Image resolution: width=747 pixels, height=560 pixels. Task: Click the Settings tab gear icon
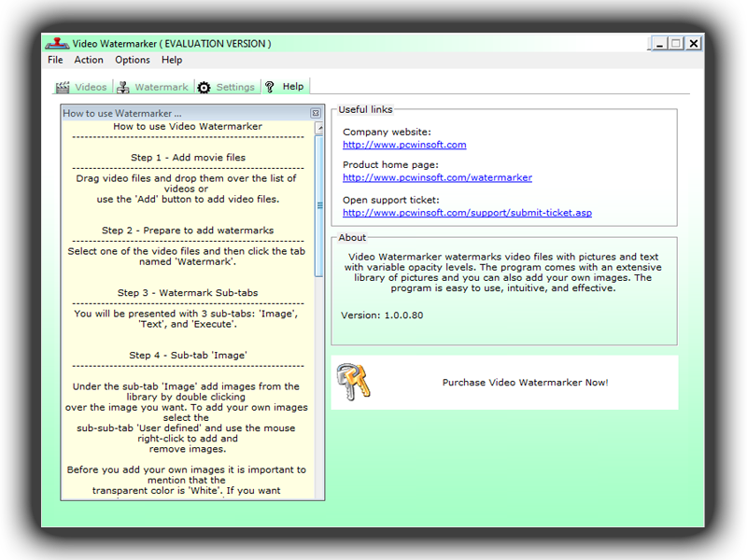(204, 87)
